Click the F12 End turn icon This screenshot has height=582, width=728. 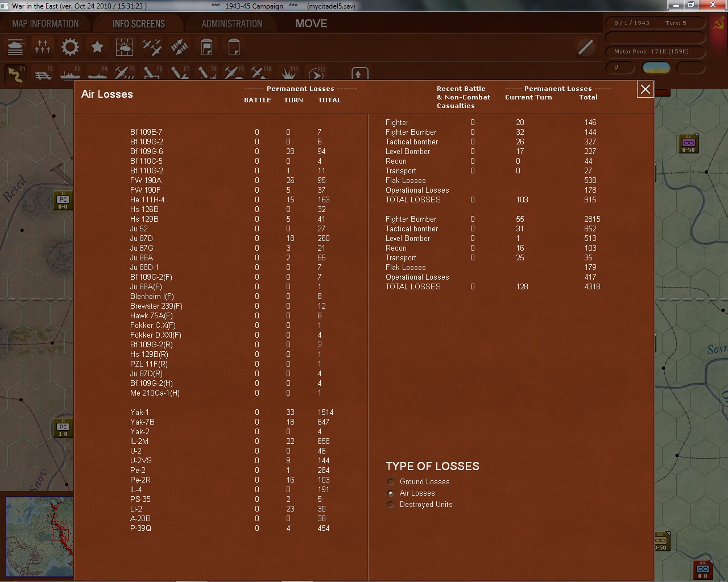(316, 74)
